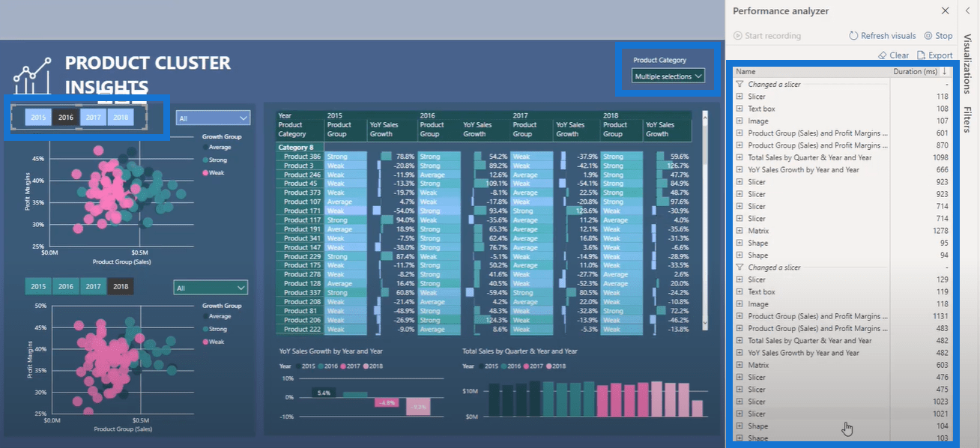Expand the Shape row with duration 94
980x448 pixels.
click(739, 255)
